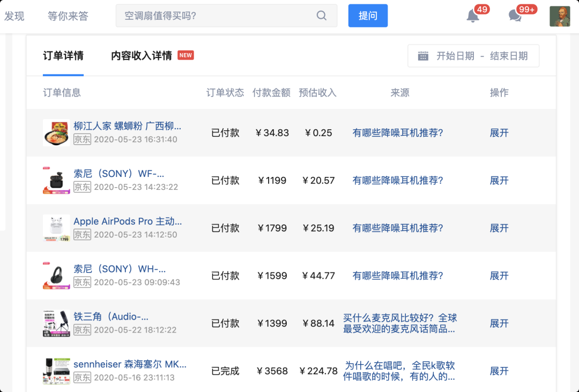Click the 来源 column header

pyautogui.click(x=400, y=93)
